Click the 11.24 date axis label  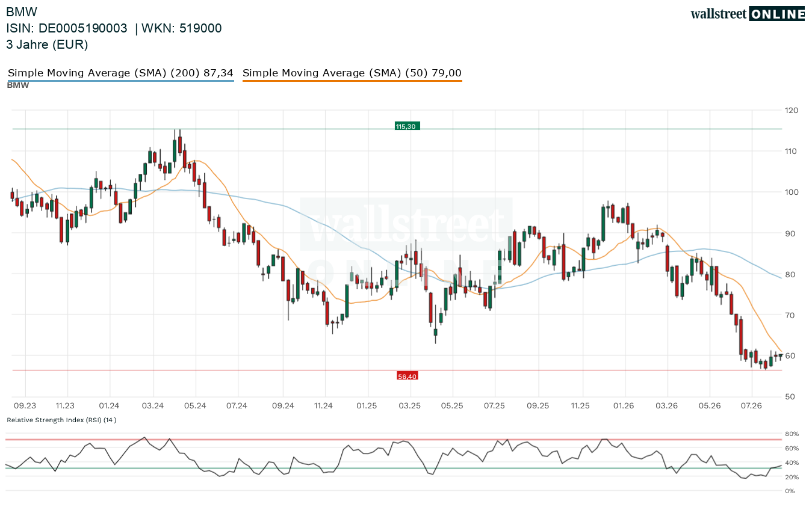323,406
